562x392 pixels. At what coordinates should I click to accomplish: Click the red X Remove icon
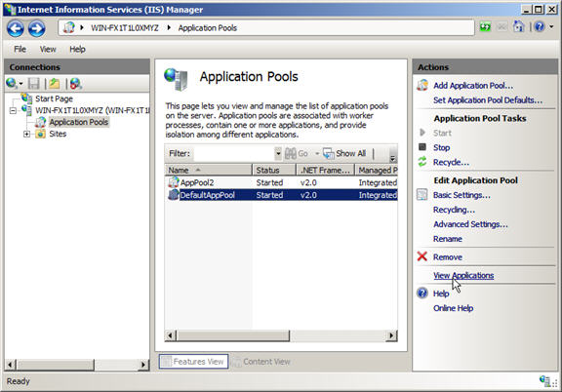pyautogui.click(x=422, y=256)
